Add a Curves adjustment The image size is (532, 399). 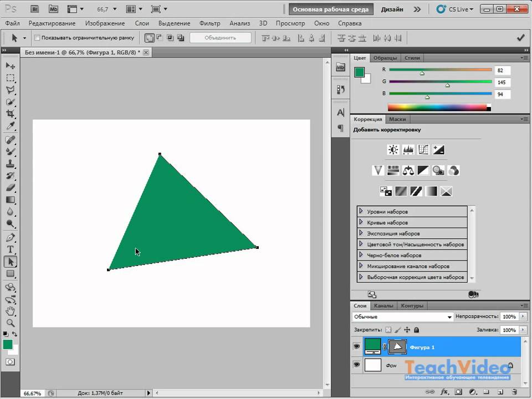[423, 150]
